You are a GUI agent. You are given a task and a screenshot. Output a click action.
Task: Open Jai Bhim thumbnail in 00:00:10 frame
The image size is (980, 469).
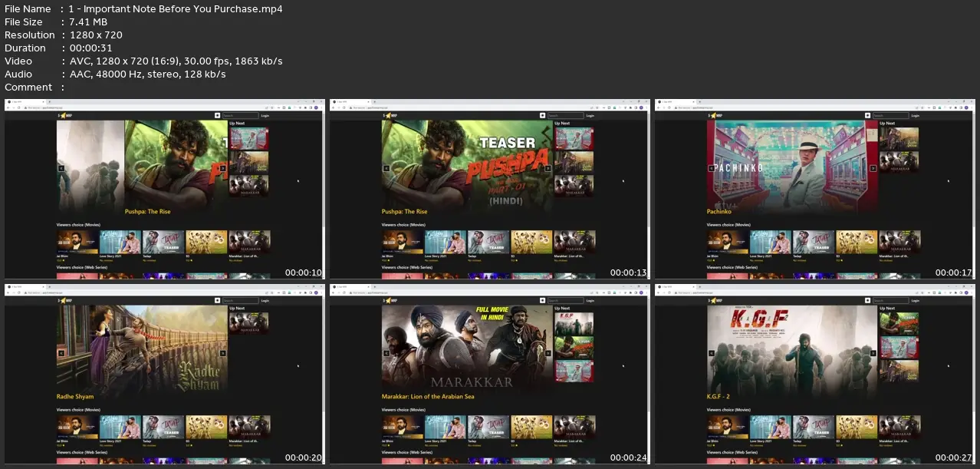77,242
